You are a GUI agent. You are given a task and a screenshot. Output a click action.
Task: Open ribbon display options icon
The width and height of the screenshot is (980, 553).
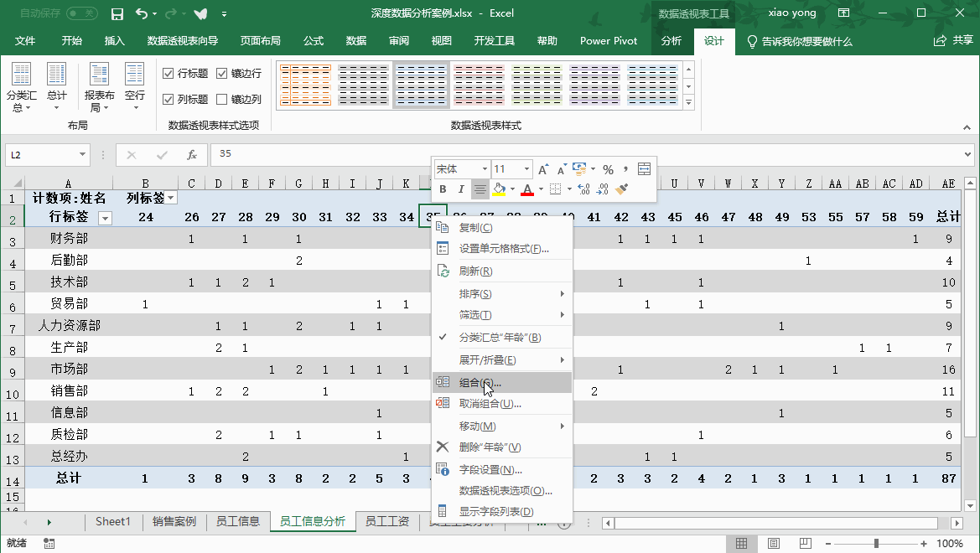click(843, 13)
